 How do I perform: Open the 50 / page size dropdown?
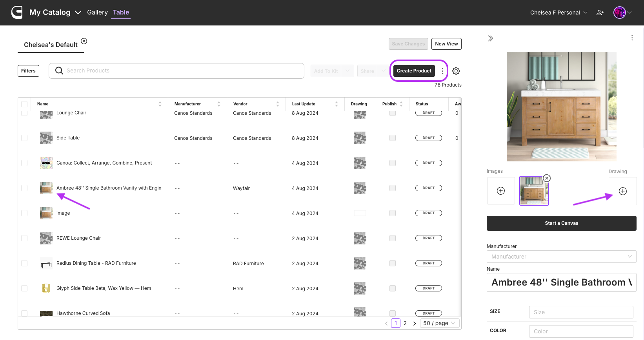pyautogui.click(x=439, y=323)
